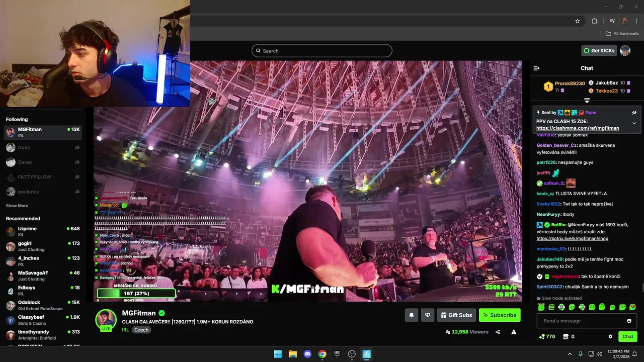Open chat settings gear
This screenshot has width=644, height=362.
(x=610, y=337)
